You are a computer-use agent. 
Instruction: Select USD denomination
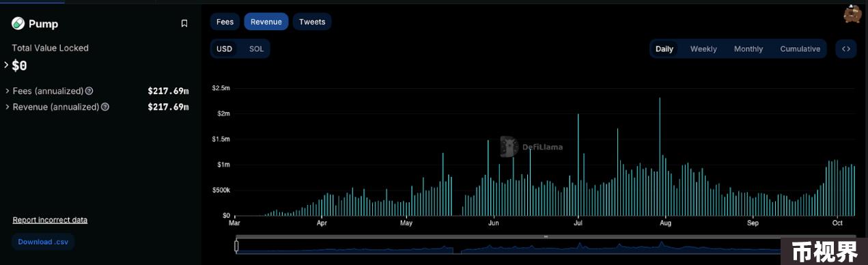[225, 48]
